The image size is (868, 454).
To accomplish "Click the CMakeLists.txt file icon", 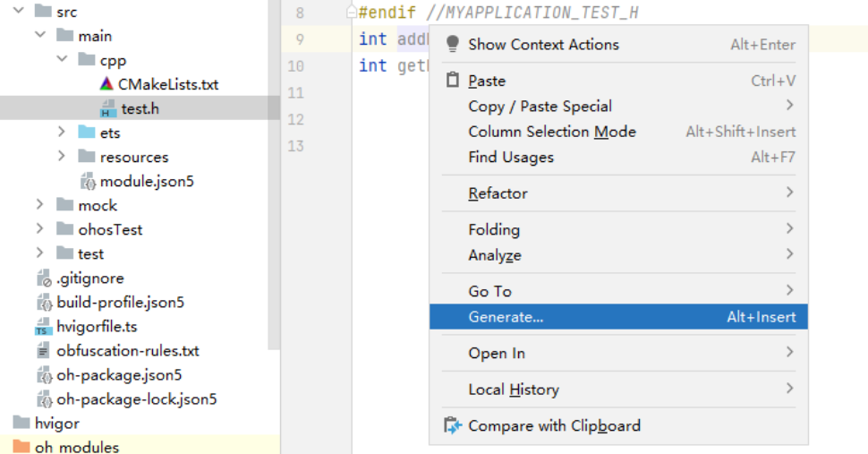I will (106, 84).
